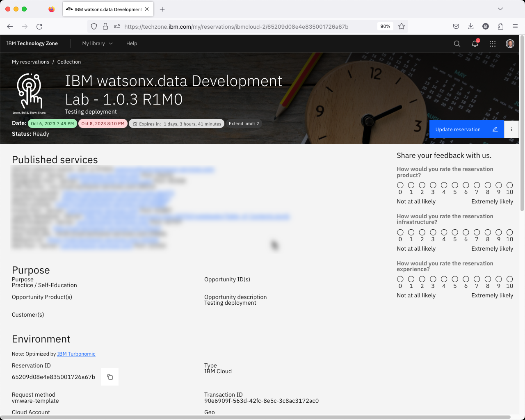Rate reservation infrastructure as 10
The width and height of the screenshot is (525, 420).
coord(509,233)
